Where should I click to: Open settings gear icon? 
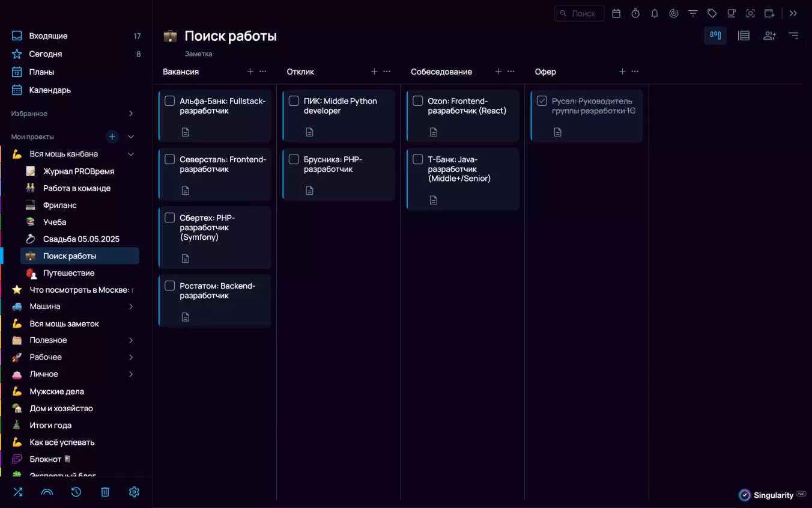click(x=134, y=492)
